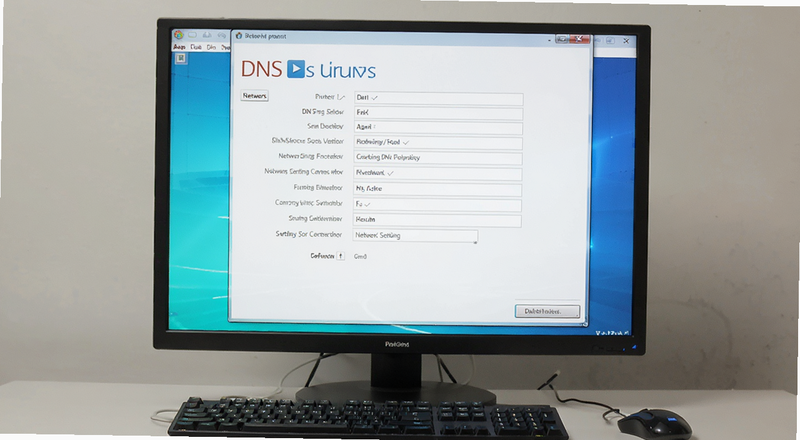The width and height of the screenshot is (800, 440).
Task: Click the Network button in the dialog
Action: 254,95
